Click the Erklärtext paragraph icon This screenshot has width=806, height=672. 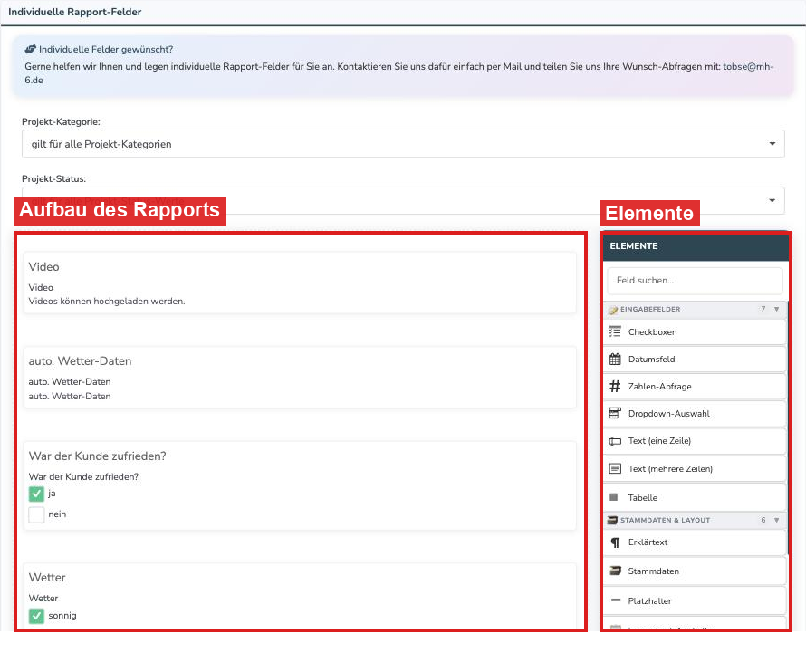pos(615,542)
